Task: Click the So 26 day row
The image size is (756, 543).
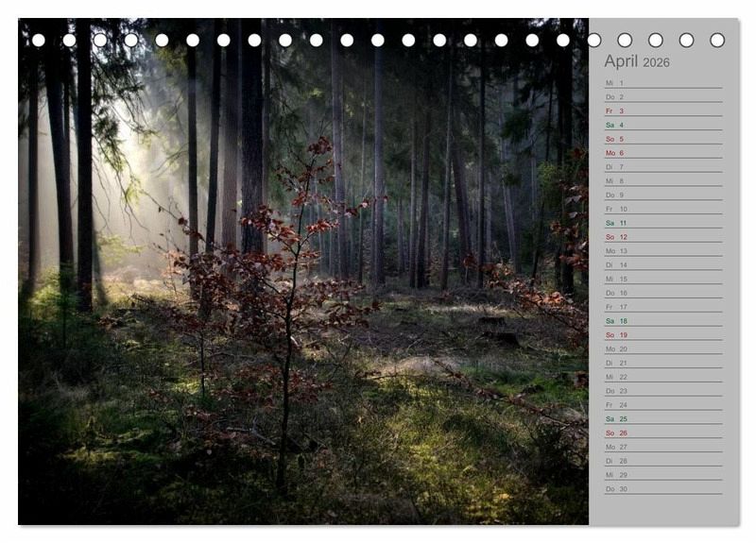Action: 662,433
